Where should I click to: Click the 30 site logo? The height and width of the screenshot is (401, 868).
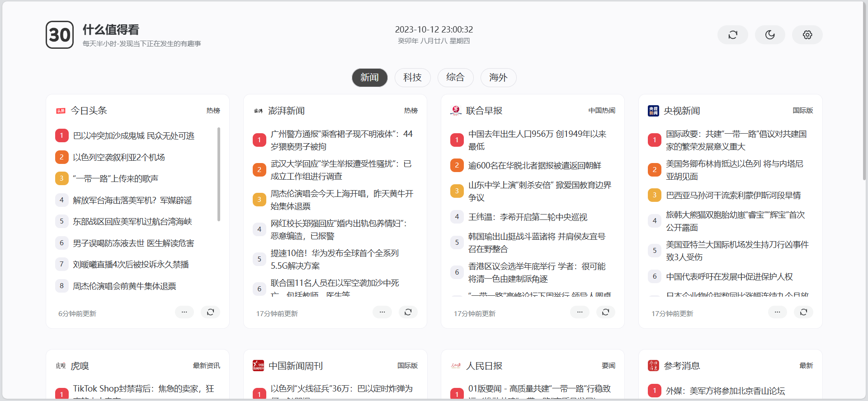(x=60, y=35)
